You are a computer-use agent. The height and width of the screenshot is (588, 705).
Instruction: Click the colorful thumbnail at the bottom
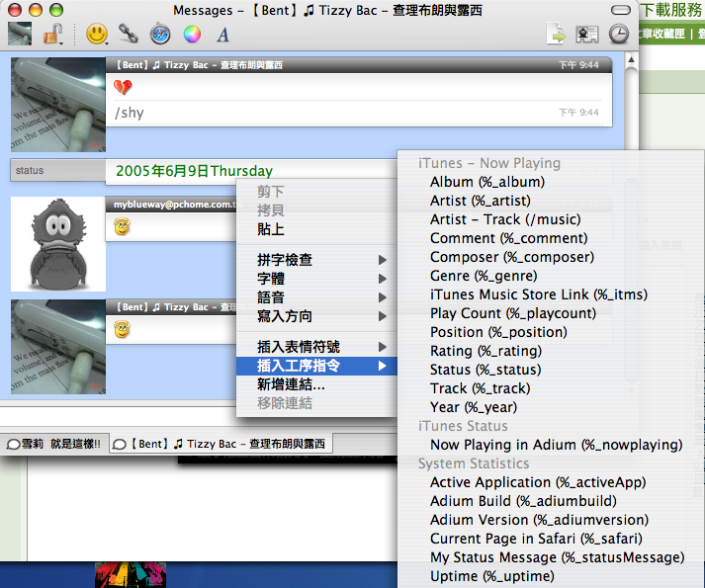[130, 574]
